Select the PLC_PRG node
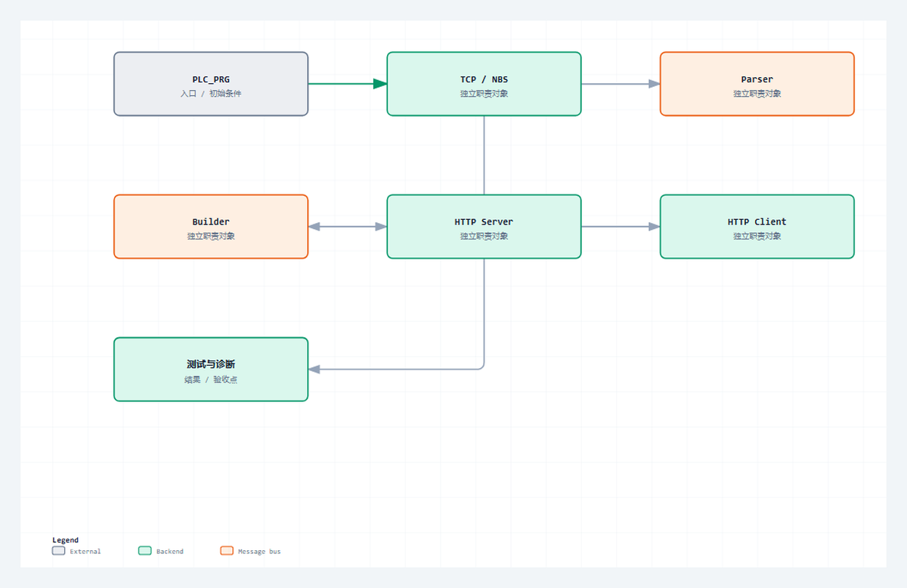This screenshot has width=907, height=588. pyautogui.click(x=211, y=84)
